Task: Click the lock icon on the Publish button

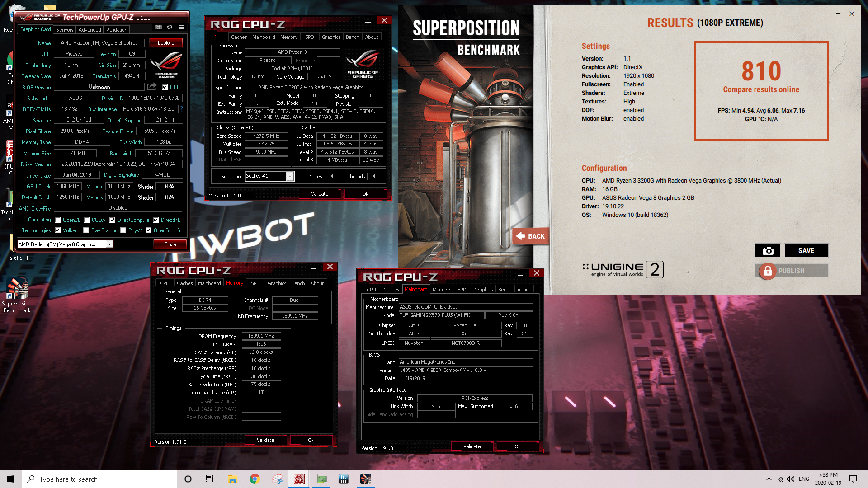Action: pyautogui.click(x=767, y=271)
